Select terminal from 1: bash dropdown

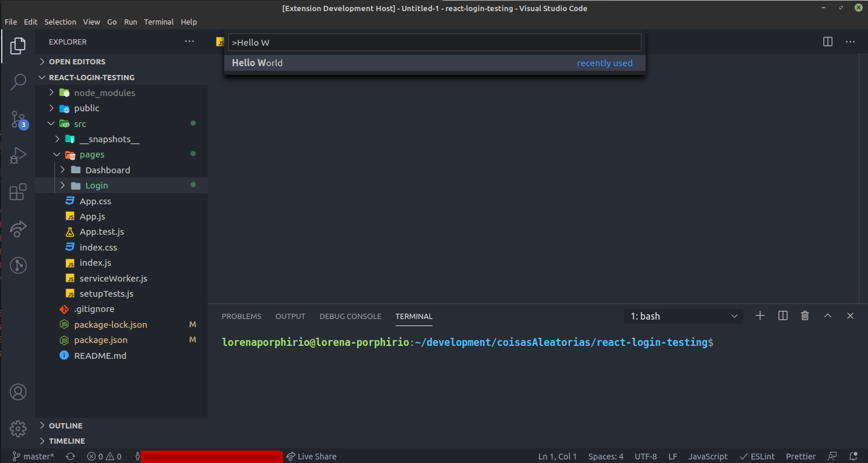684,316
